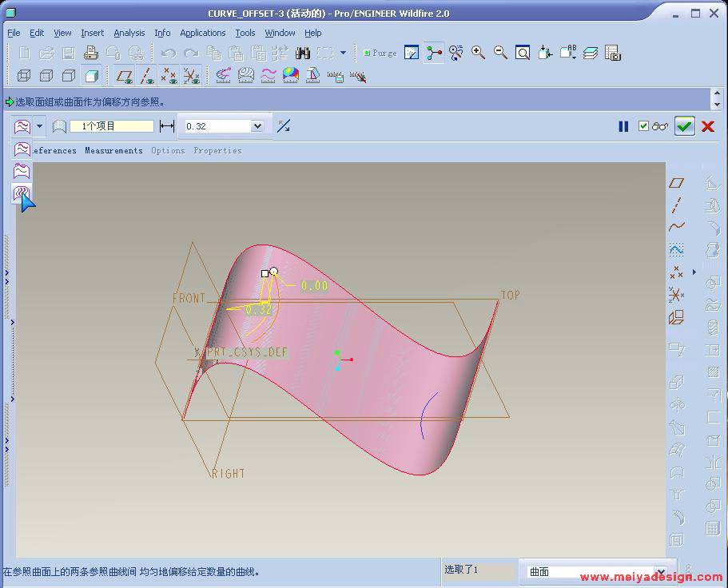Expand the offset curve type dropdown arrow
The height and width of the screenshot is (588, 728).
pyautogui.click(x=40, y=126)
